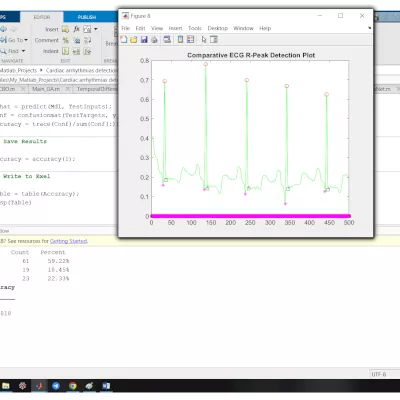Click the Decrease Indent icon
Image resolution: width=400 pixels, height=400 pixels.
87,51
